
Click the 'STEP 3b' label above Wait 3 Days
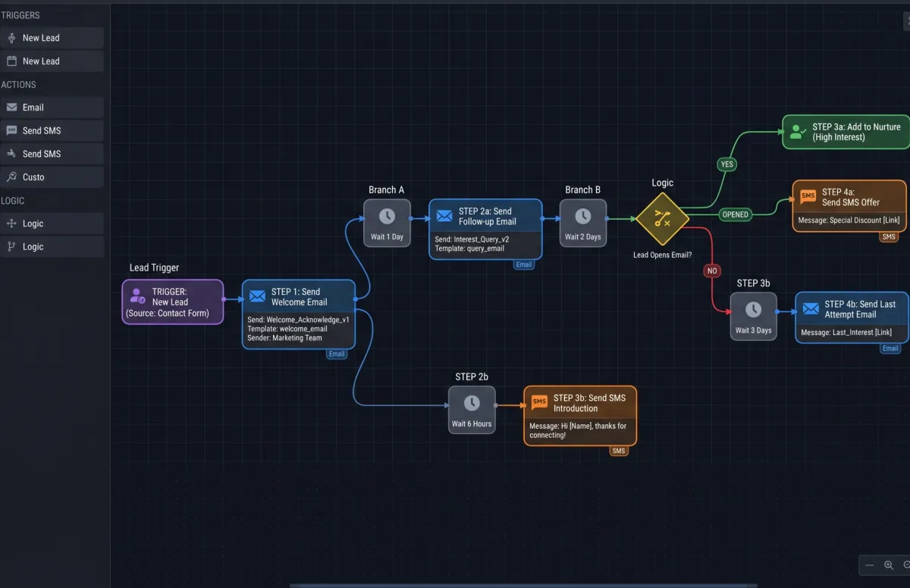click(753, 283)
